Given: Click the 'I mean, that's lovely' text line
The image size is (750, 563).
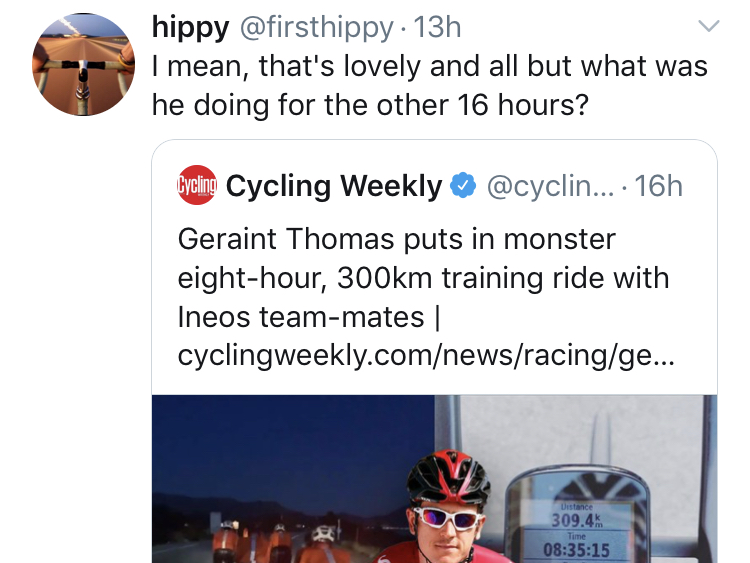Looking at the screenshot, I should pos(430,67).
